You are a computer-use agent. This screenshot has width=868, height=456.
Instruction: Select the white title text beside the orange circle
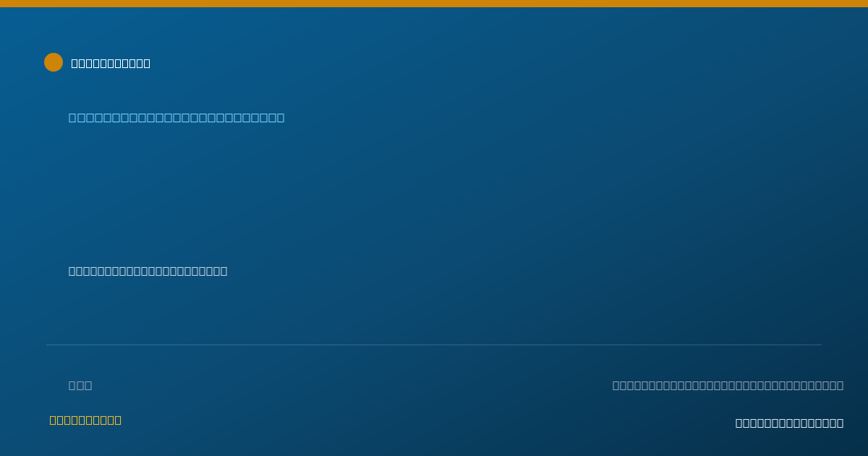point(111,63)
